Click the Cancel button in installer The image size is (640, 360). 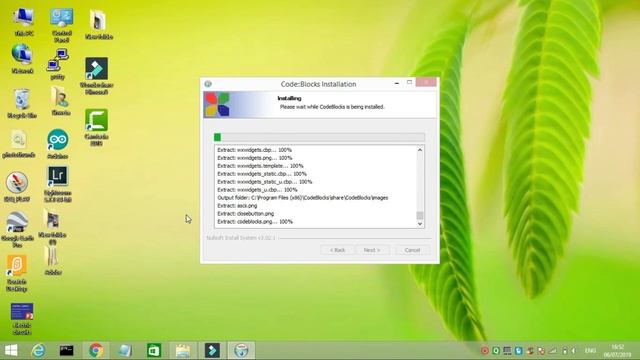click(x=412, y=250)
